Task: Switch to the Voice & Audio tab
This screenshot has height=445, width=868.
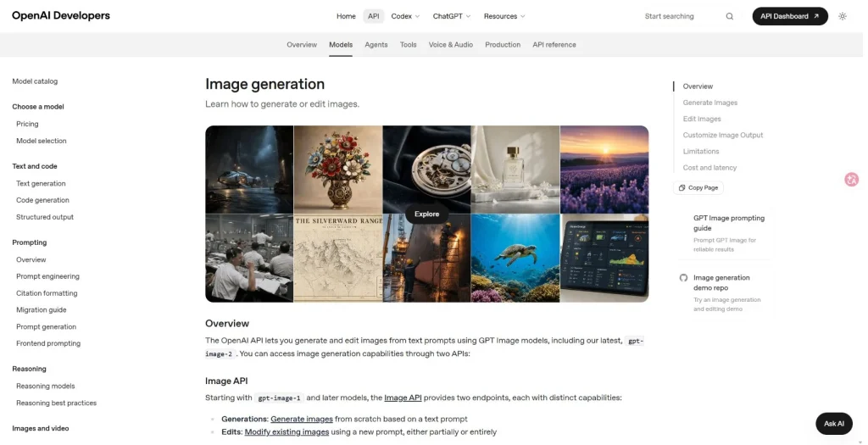Action: (451, 45)
